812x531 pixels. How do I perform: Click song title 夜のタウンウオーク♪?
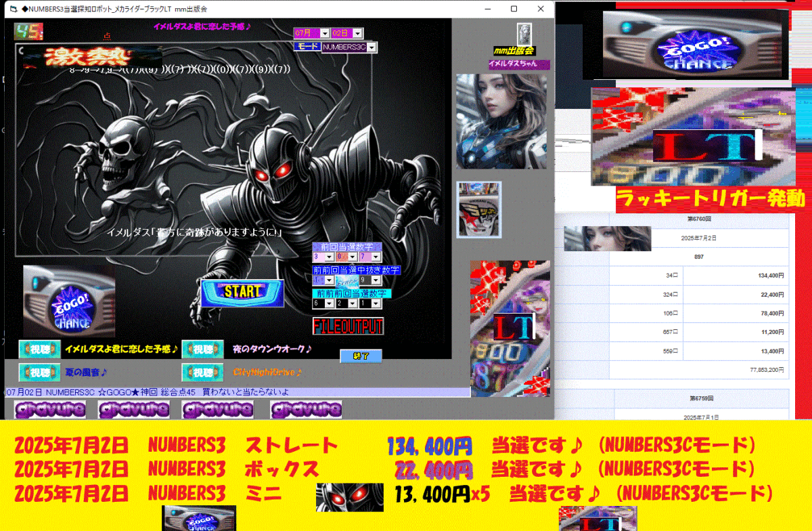[x=273, y=349]
